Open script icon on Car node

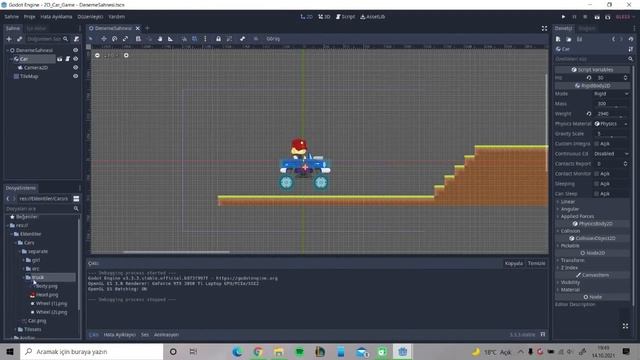point(68,59)
